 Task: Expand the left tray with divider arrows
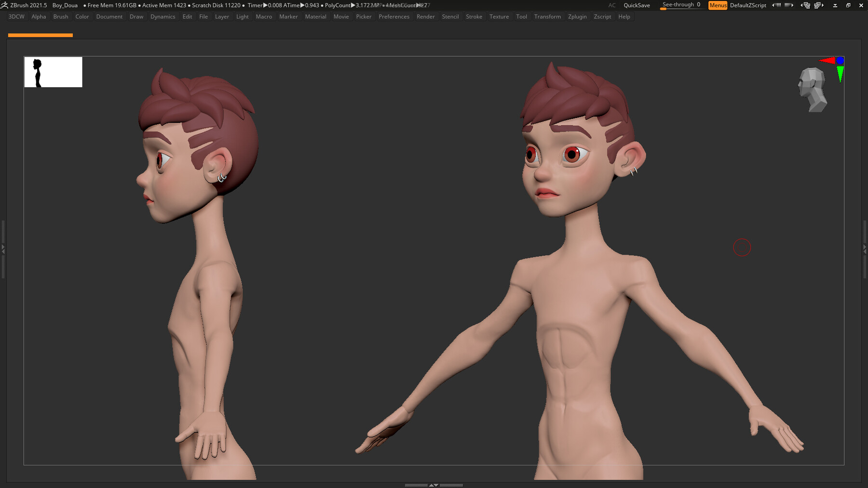[x=3, y=249]
